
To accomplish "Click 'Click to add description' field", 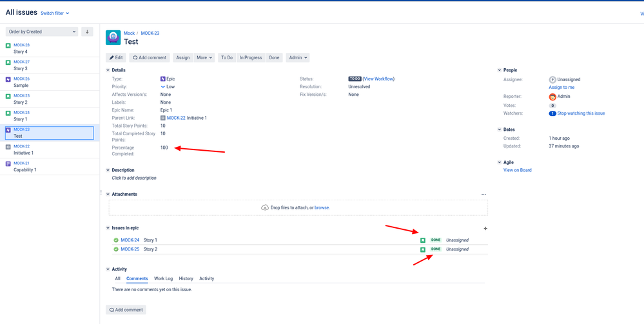I will 134,178.
